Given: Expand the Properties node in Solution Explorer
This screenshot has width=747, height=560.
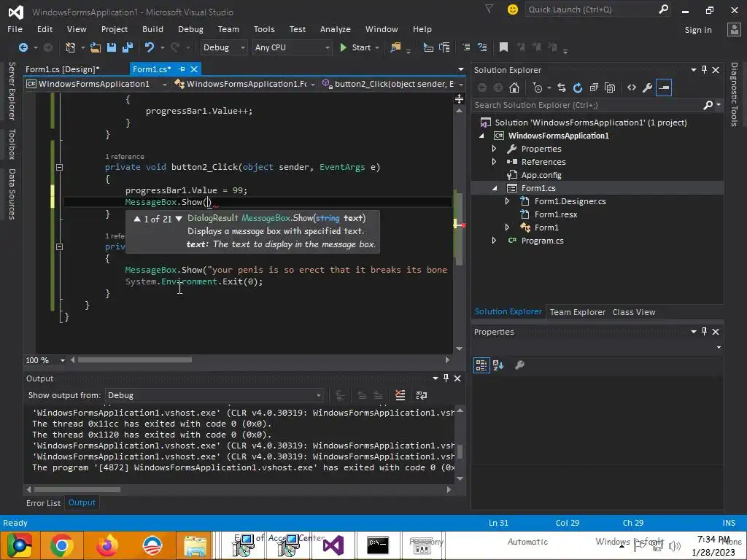Looking at the screenshot, I should [x=494, y=149].
